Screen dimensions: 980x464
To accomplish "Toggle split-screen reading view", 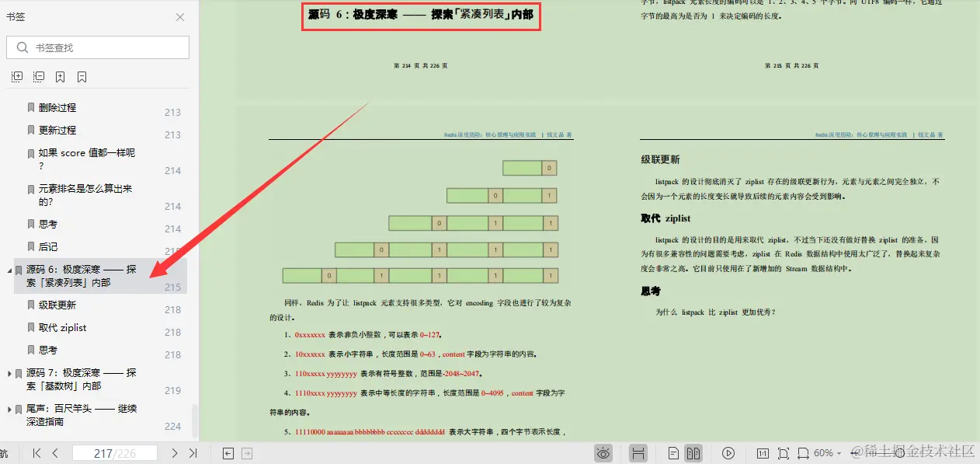I will (x=639, y=452).
